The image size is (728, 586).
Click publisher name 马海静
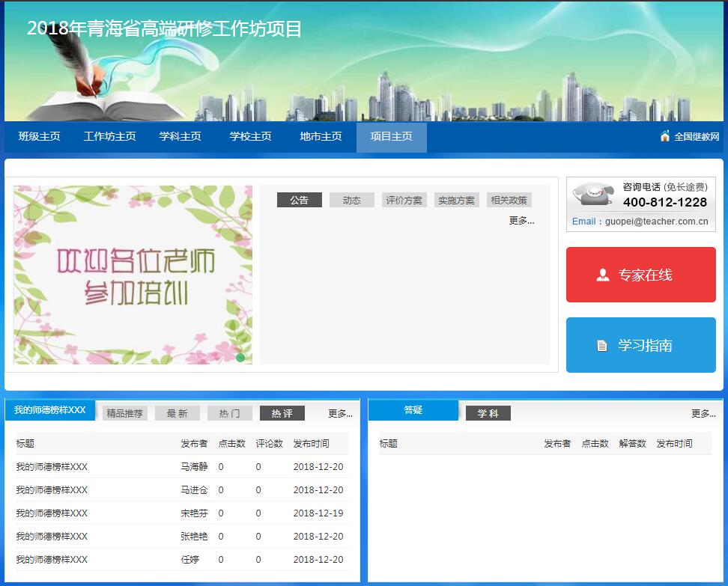pyautogui.click(x=194, y=467)
